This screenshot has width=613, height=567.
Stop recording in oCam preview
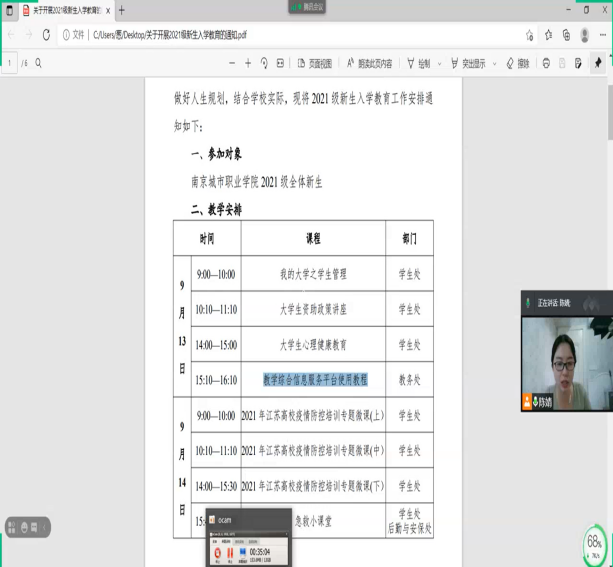(218, 554)
